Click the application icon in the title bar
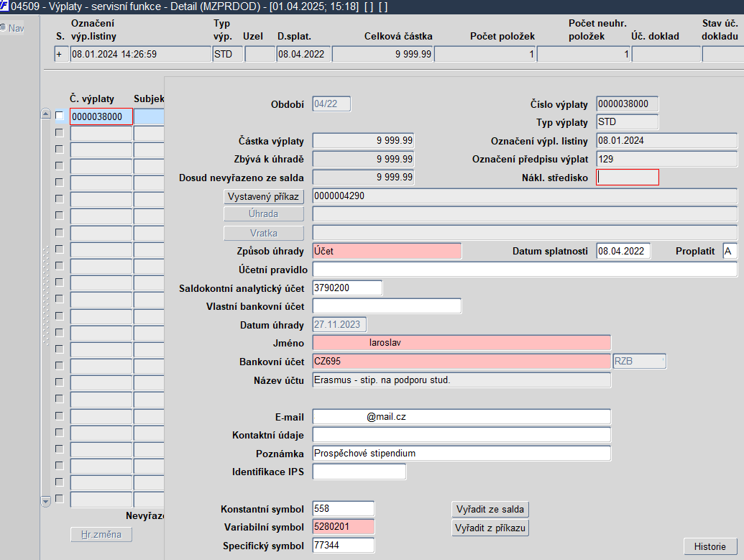The image size is (744, 560). point(5,6)
